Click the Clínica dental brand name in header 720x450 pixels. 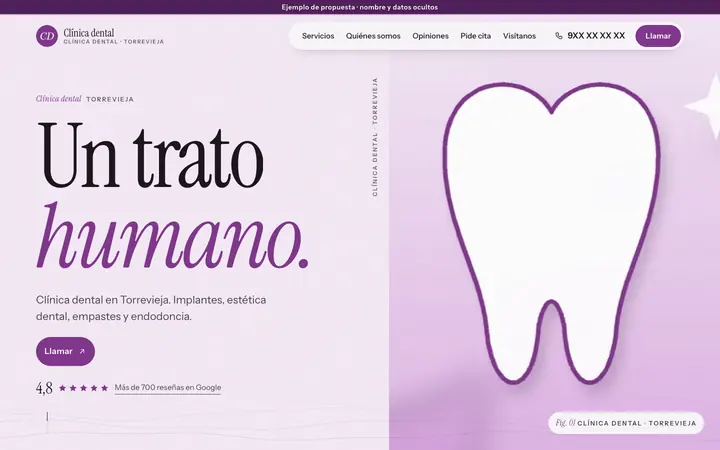(89, 33)
